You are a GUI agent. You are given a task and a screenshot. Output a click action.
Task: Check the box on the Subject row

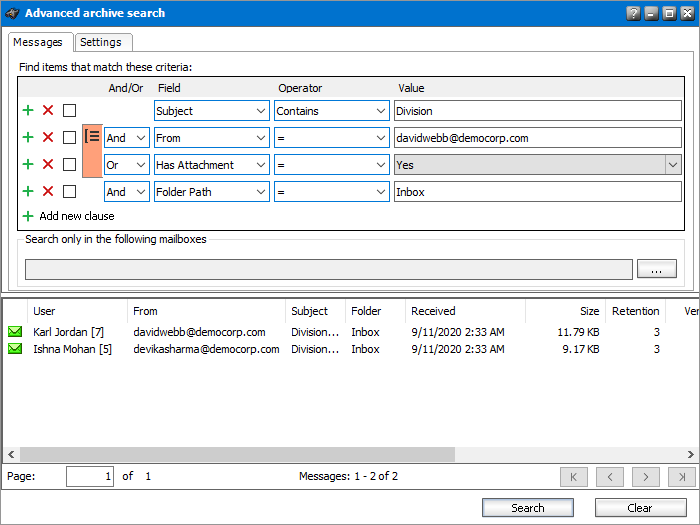click(69, 111)
